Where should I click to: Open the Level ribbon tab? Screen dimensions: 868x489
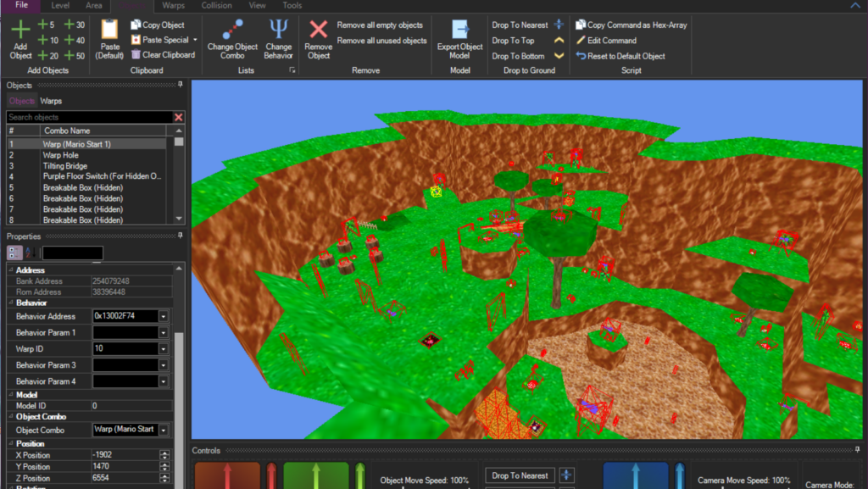coord(60,6)
